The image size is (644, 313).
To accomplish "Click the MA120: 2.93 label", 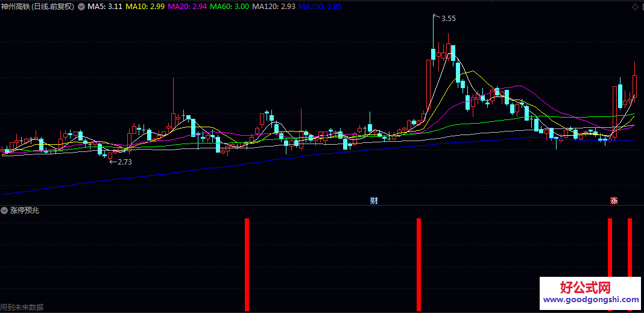I will pyautogui.click(x=274, y=7).
